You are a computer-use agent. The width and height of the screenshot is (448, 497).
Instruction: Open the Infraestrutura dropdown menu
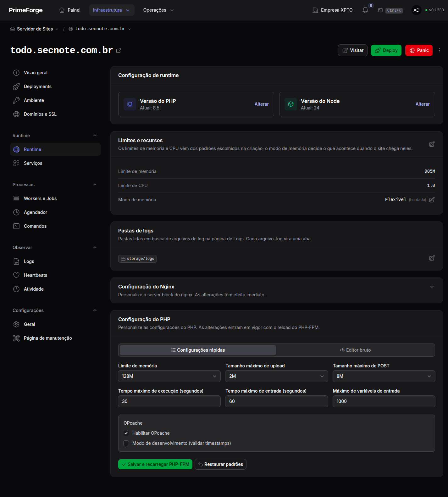coord(112,10)
